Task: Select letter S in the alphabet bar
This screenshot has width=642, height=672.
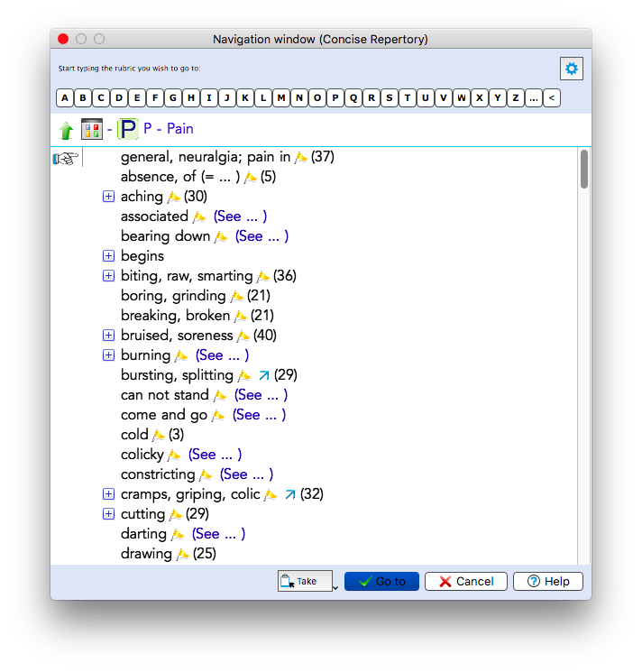Action: [x=390, y=98]
